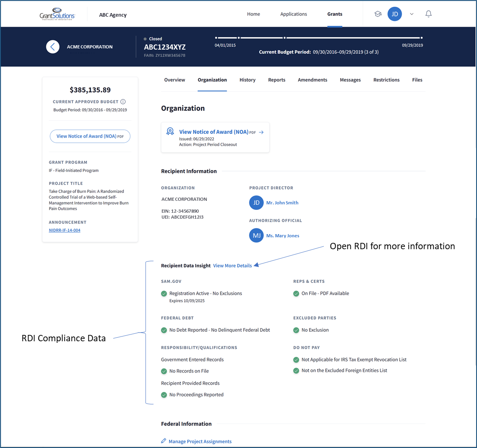Click the award ribbon icon in NOA card

pos(170,132)
